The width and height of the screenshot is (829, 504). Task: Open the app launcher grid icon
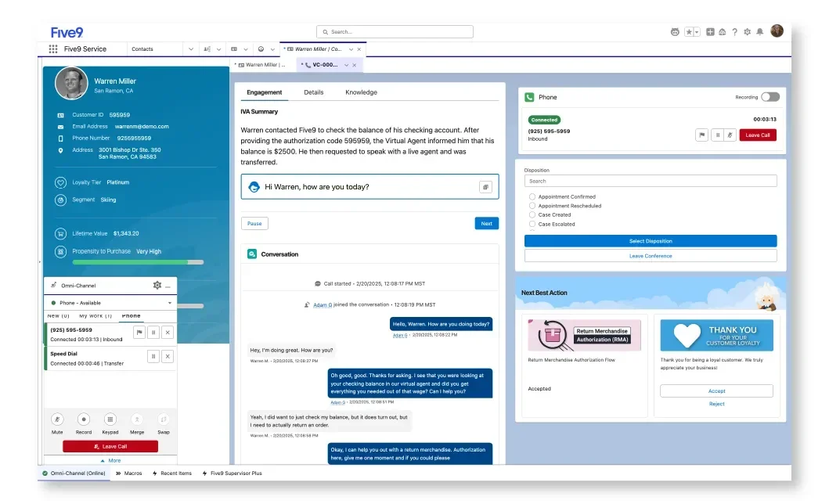click(x=53, y=49)
